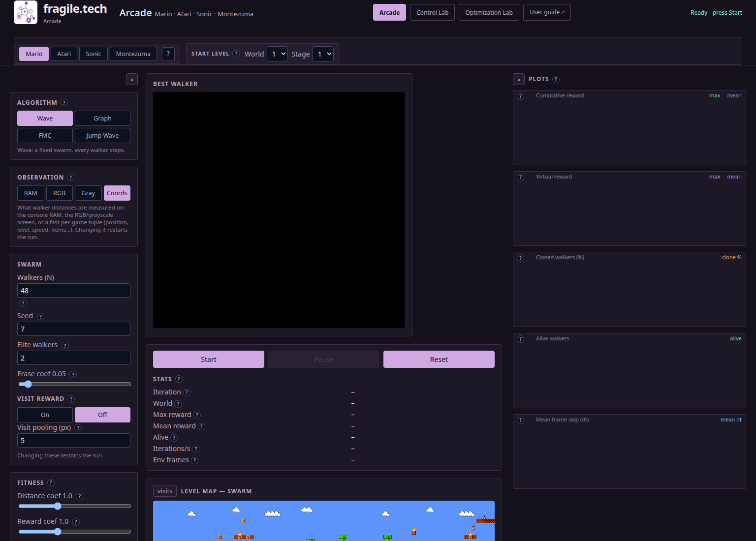Image resolution: width=756 pixels, height=541 pixels.
Task: Select the FMC algorithm
Action: pos(45,136)
